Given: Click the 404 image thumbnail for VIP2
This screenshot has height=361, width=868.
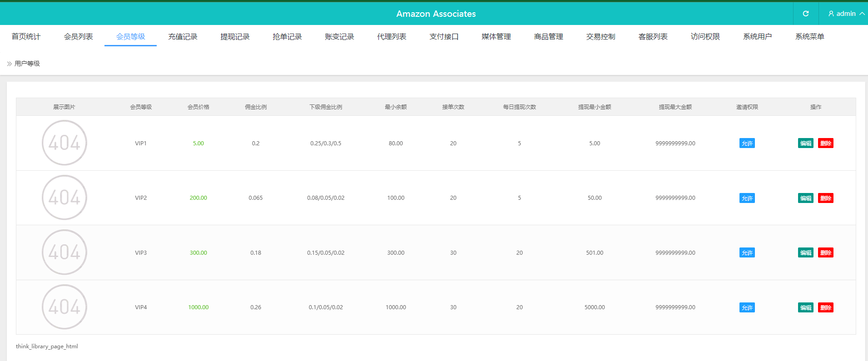Looking at the screenshot, I should pyautogui.click(x=64, y=198).
